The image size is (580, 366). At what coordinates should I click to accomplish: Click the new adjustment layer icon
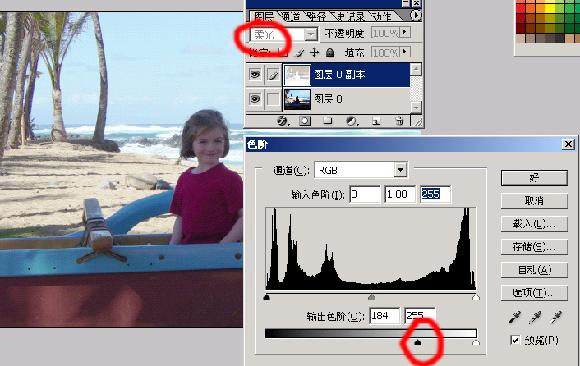coord(351,121)
